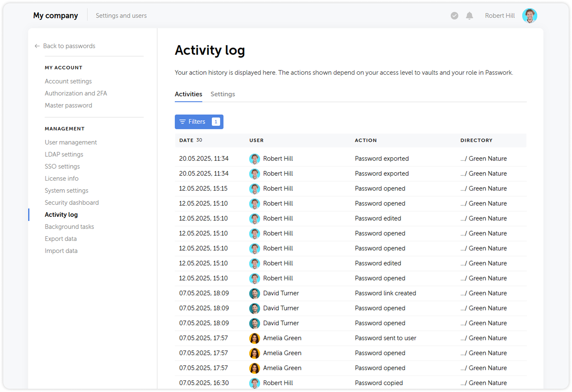
Task: Click the filter count badge showing 1
Action: (x=215, y=122)
